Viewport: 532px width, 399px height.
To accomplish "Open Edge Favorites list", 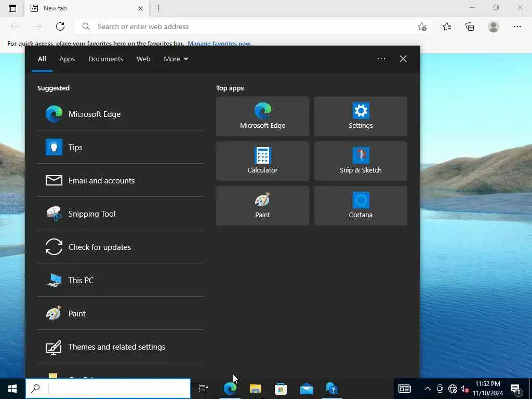I will (x=447, y=26).
